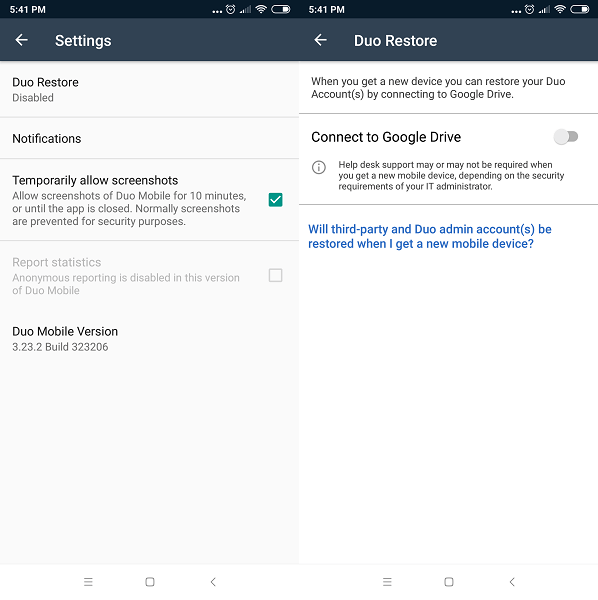The image size is (598, 600).
Task: Tap the signal bars in right status bar
Action: tap(544, 10)
